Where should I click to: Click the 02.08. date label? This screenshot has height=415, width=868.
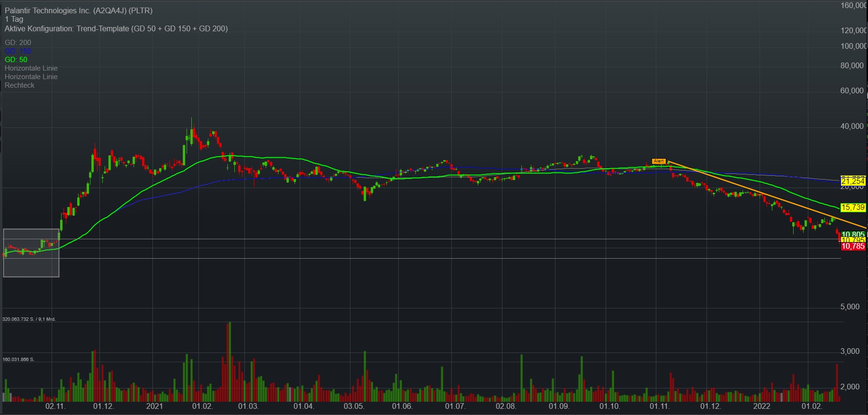click(x=506, y=406)
